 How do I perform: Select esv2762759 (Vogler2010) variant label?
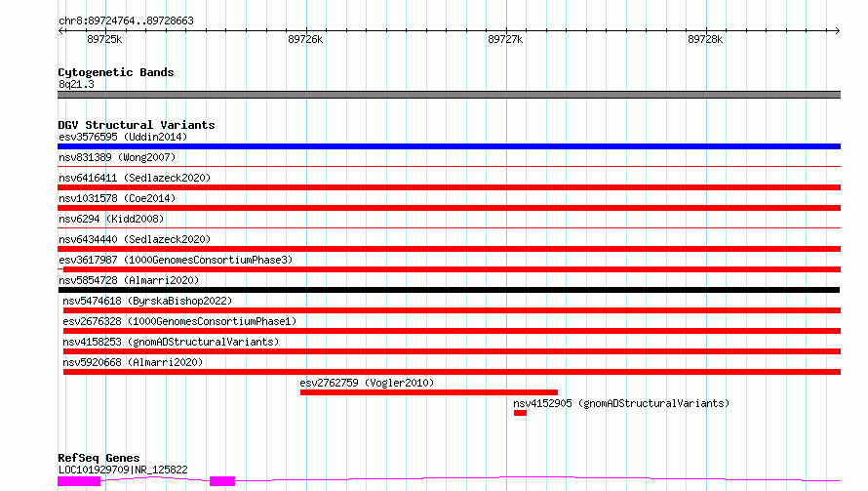click(367, 383)
